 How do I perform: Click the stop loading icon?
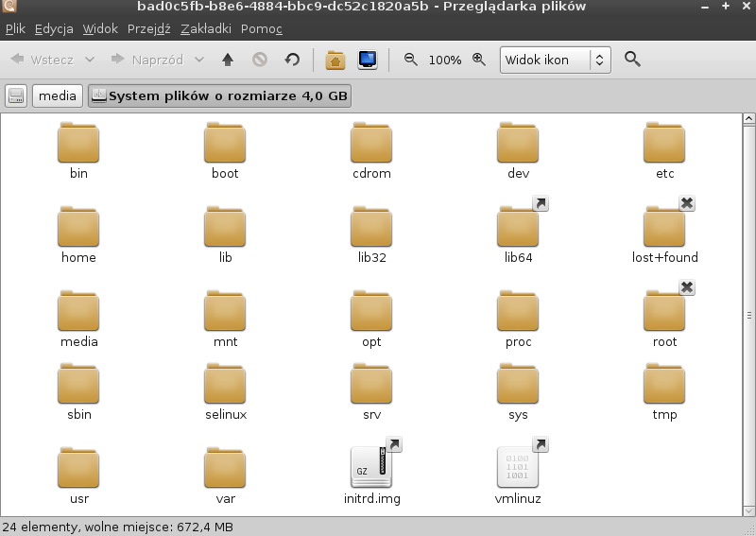click(259, 60)
